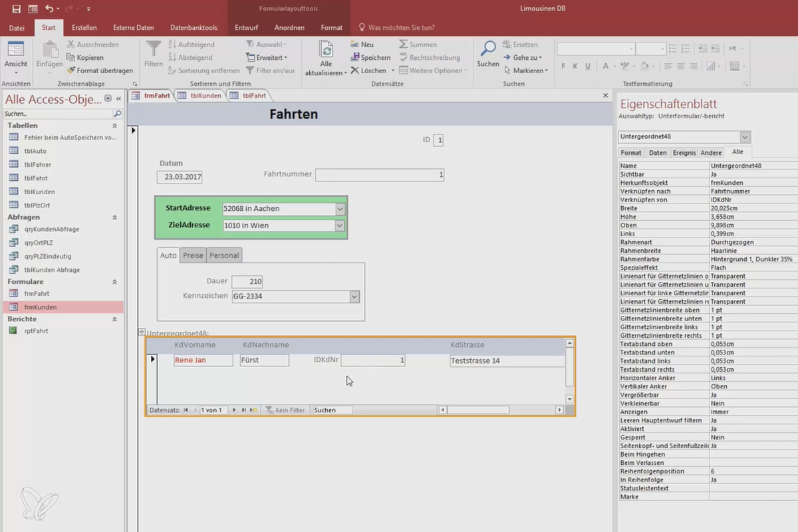This screenshot has width=798, height=532.
Task: Open tblAuto table in navigation pane
Action: point(35,151)
